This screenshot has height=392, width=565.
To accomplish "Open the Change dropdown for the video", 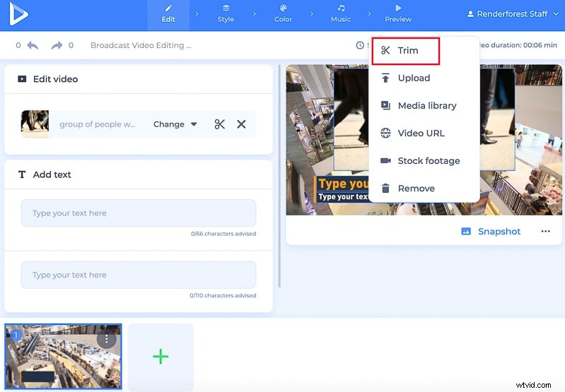I will tap(175, 124).
